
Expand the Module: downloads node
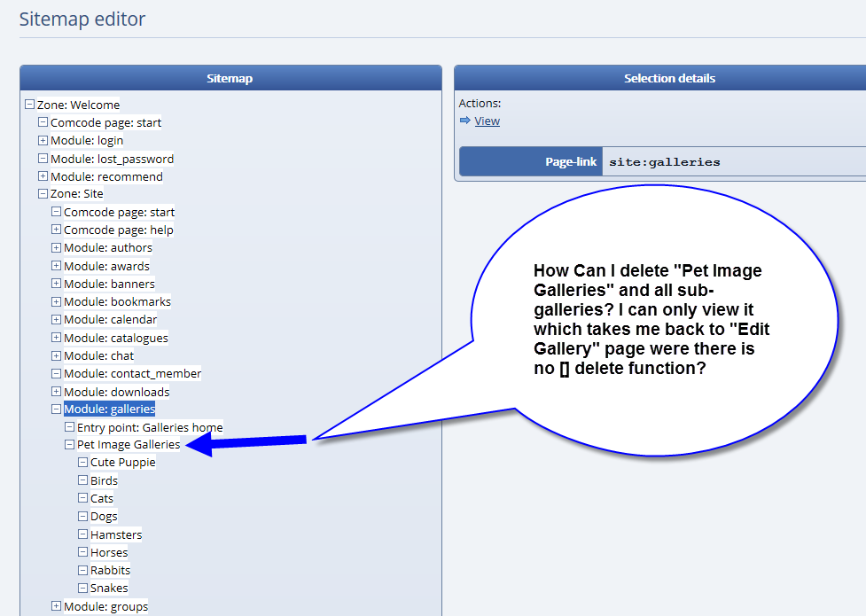click(57, 392)
